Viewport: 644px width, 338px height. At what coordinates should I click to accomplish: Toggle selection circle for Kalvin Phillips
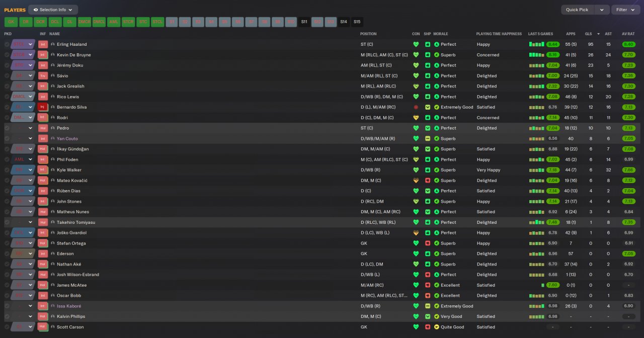pos(7,317)
